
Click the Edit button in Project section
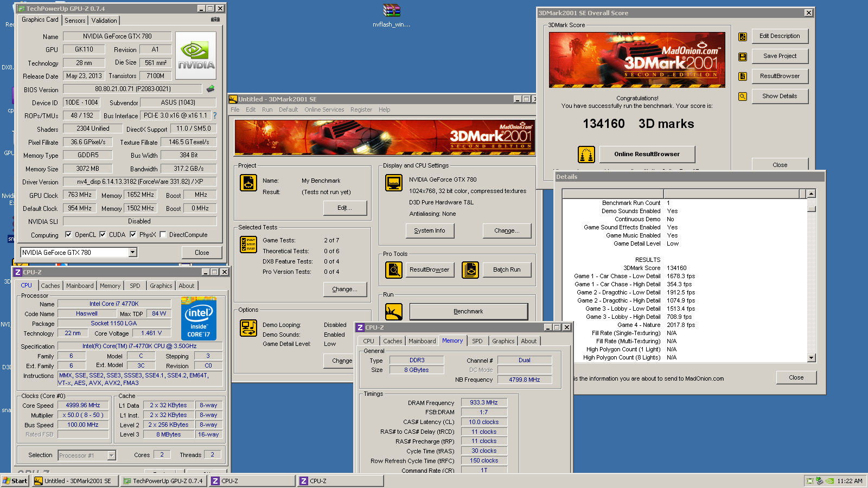tap(345, 208)
